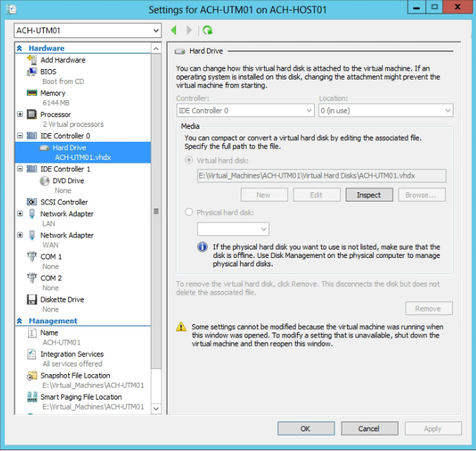Click the green back navigation arrow
476x451 pixels.
(174, 30)
